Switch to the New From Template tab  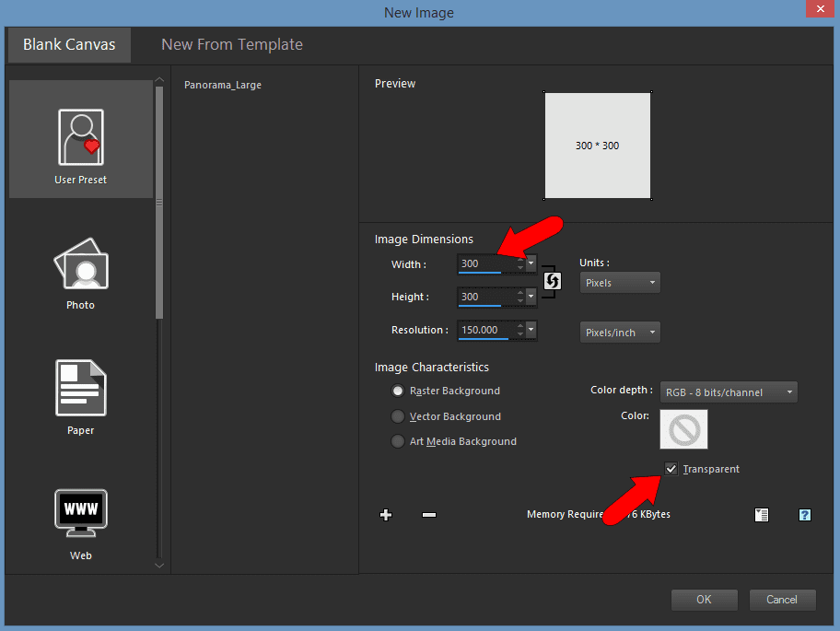(231, 44)
